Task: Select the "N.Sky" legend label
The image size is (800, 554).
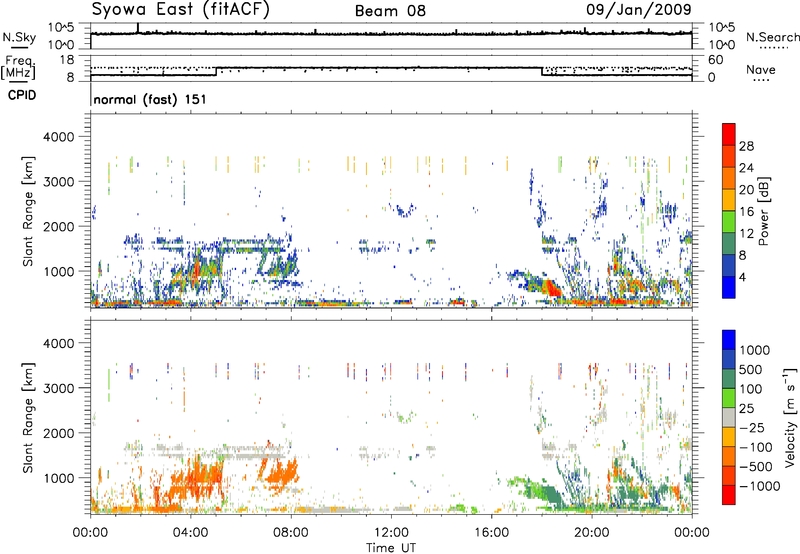Action: pos(19,37)
